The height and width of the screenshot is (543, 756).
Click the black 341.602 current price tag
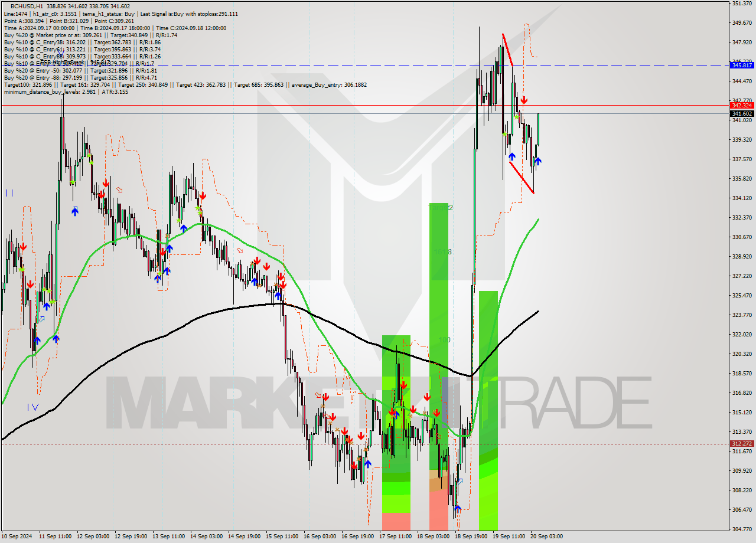[x=742, y=113]
